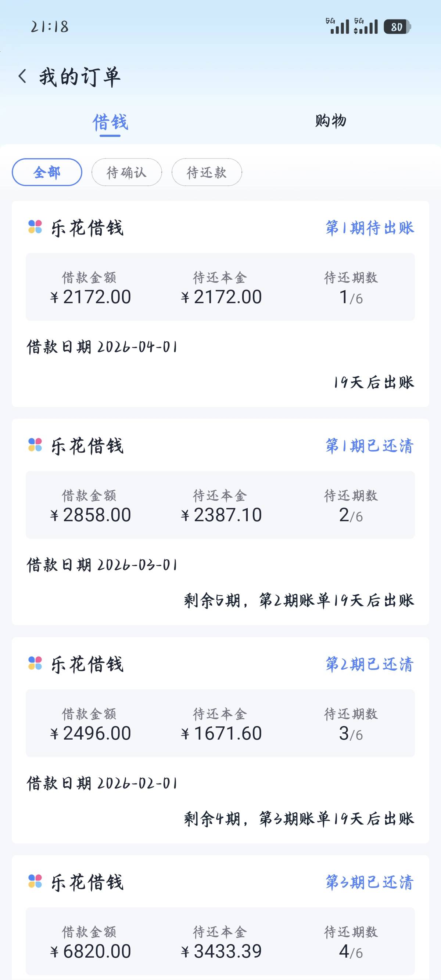The height and width of the screenshot is (980, 441).
Task: Select the 待还款 filter chip
Action: pos(207,173)
